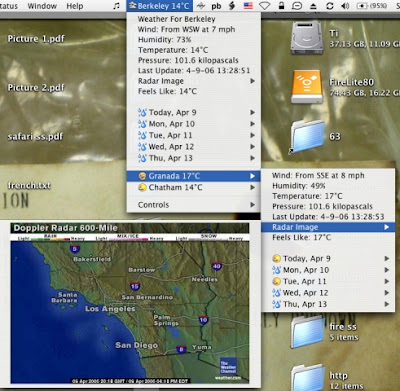Select the french.txt desktop file
This screenshot has height=391, width=400.
29,185
